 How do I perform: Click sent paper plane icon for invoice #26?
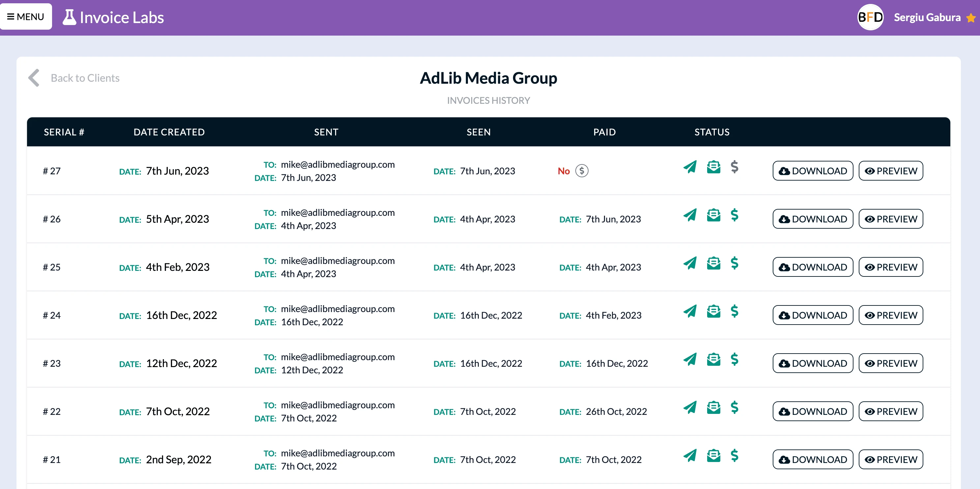[x=690, y=215]
